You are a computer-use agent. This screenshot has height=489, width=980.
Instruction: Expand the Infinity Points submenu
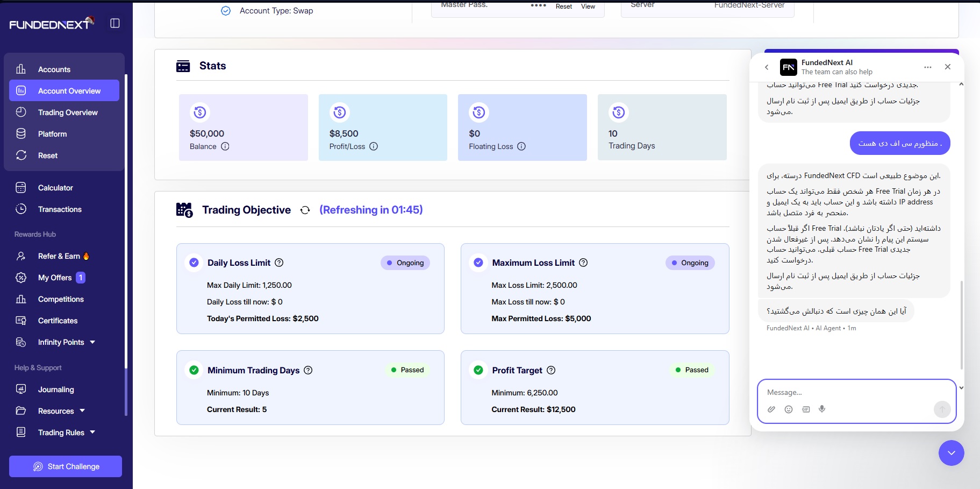tap(92, 342)
